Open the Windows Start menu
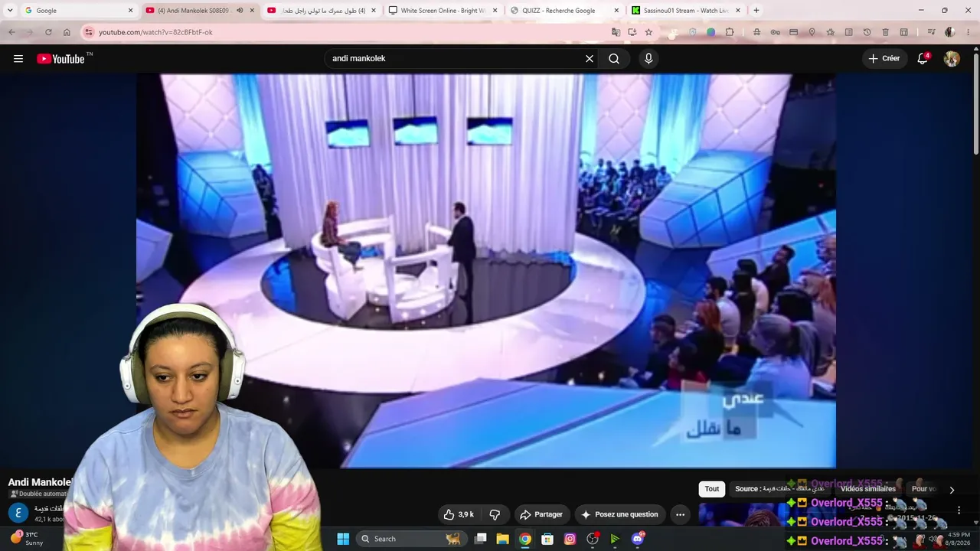This screenshot has width=980, height=551. click(343, 539)
